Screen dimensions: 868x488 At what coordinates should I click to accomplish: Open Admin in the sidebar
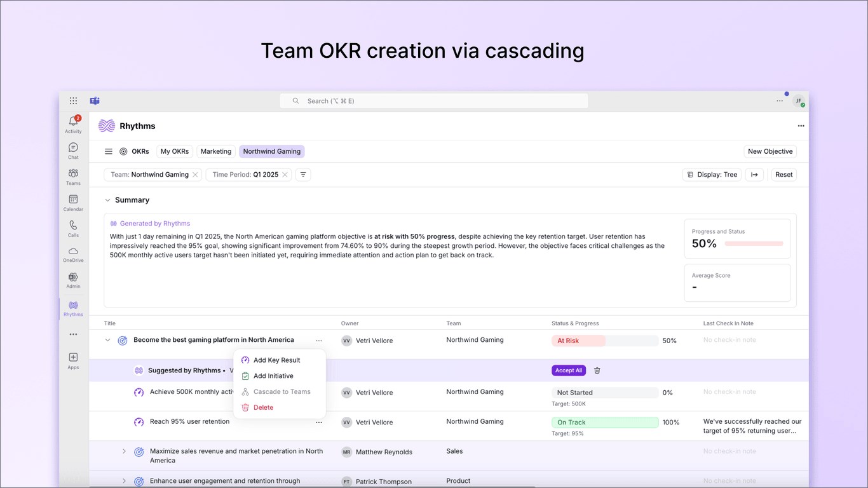73,280
